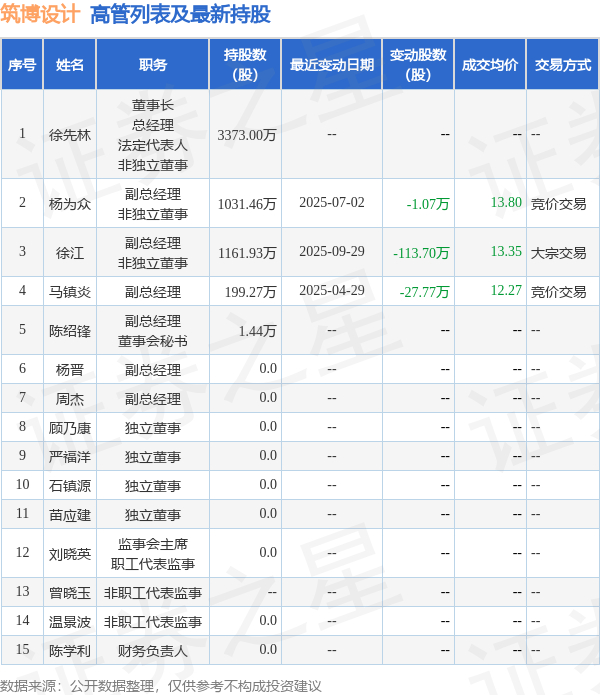Select the name 陈绍锋
The image size is (600, 695).
click(70, 331)
